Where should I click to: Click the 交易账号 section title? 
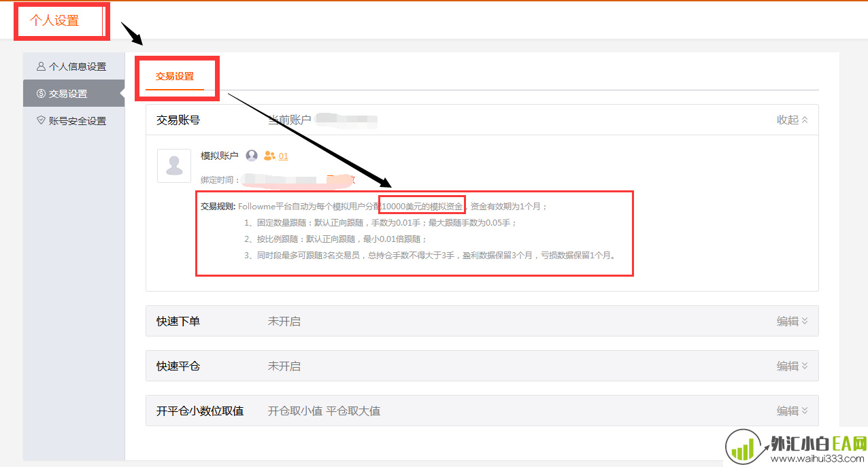tap(178, 120)
